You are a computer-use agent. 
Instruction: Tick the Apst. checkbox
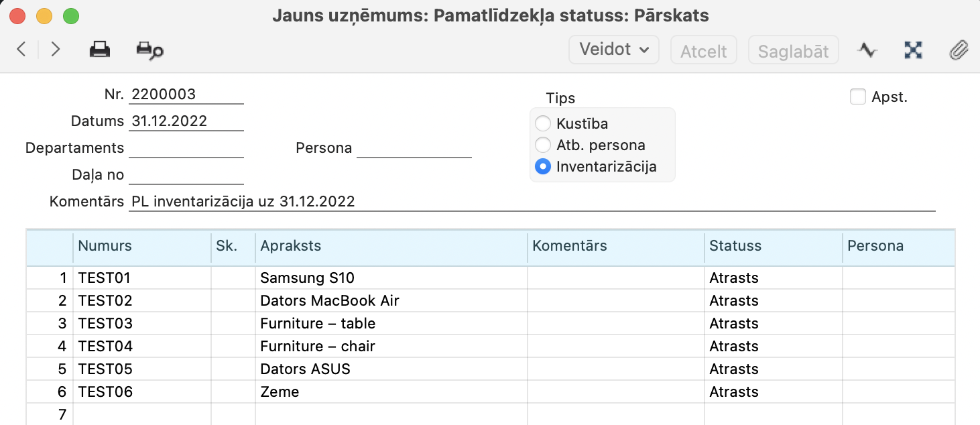pyautogui.click(x=858, y=97)
